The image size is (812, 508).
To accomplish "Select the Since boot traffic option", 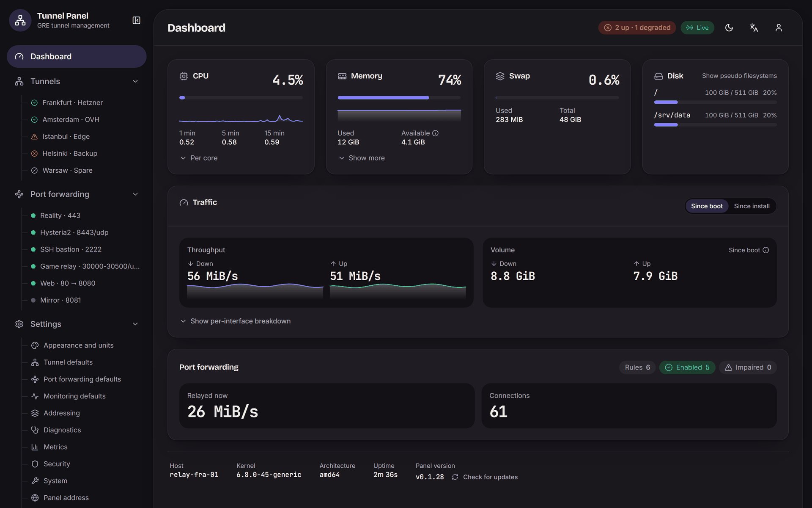I will 707,206.
